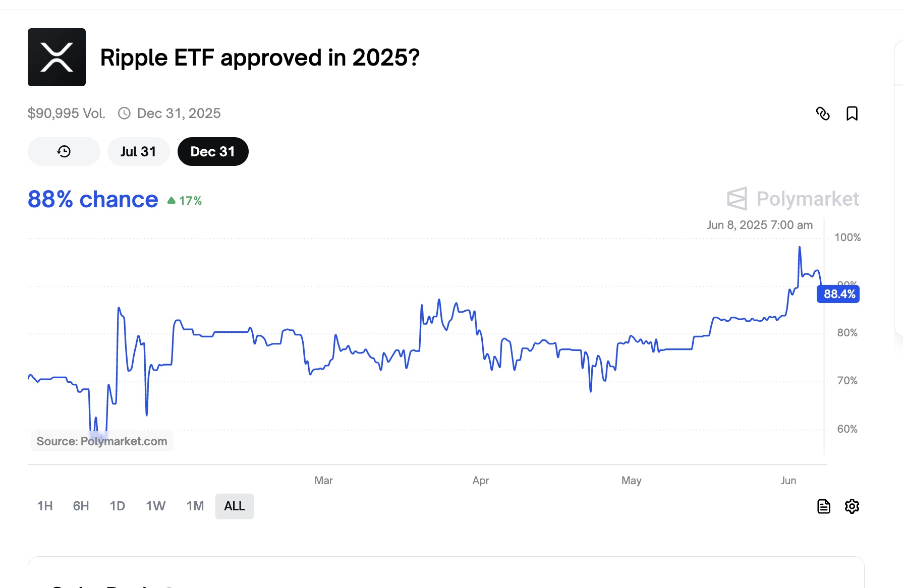903x588 pixels.
Task: Click the Ripple ETF approved title
Action: pos(260,57)
